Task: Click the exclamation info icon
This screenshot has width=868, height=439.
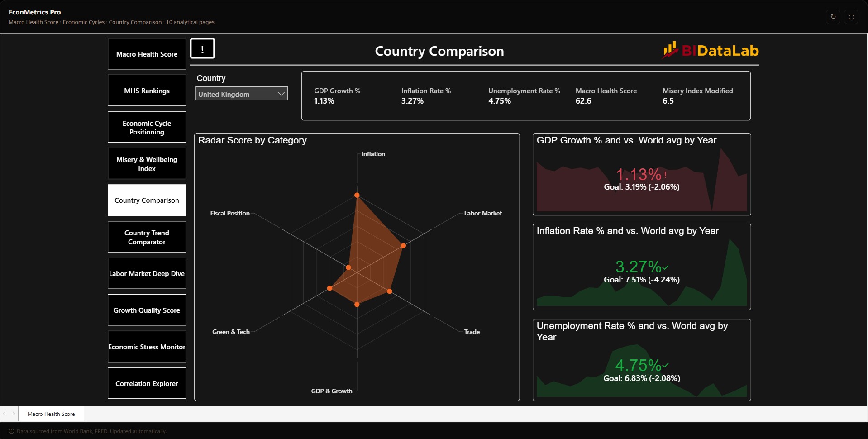Action: coord(202,48)
